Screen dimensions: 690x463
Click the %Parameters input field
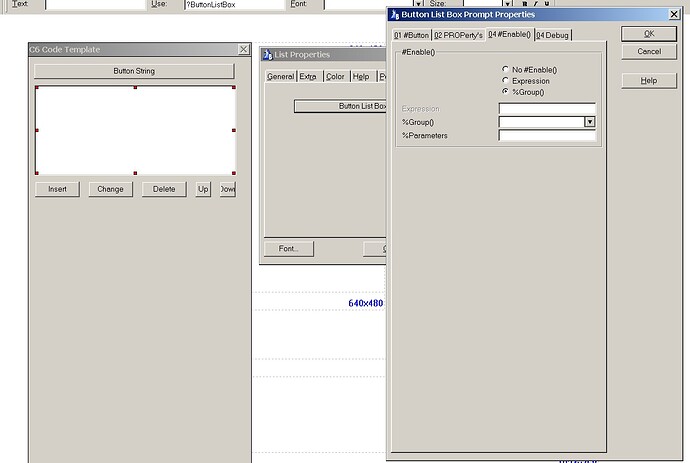547,136
